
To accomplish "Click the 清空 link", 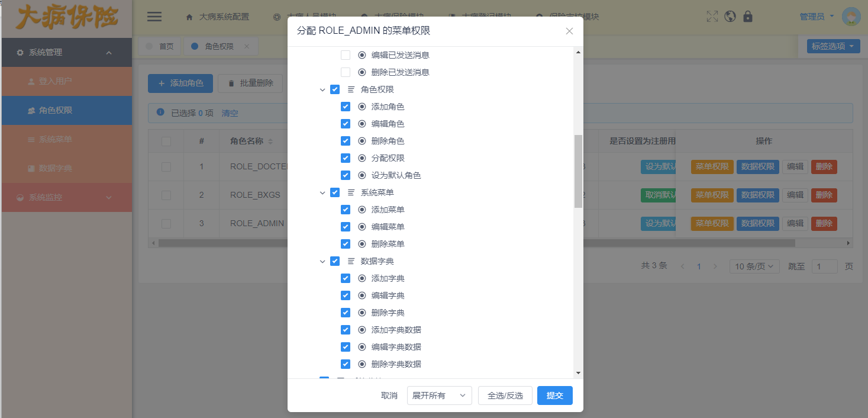I will tap(230, 113).
